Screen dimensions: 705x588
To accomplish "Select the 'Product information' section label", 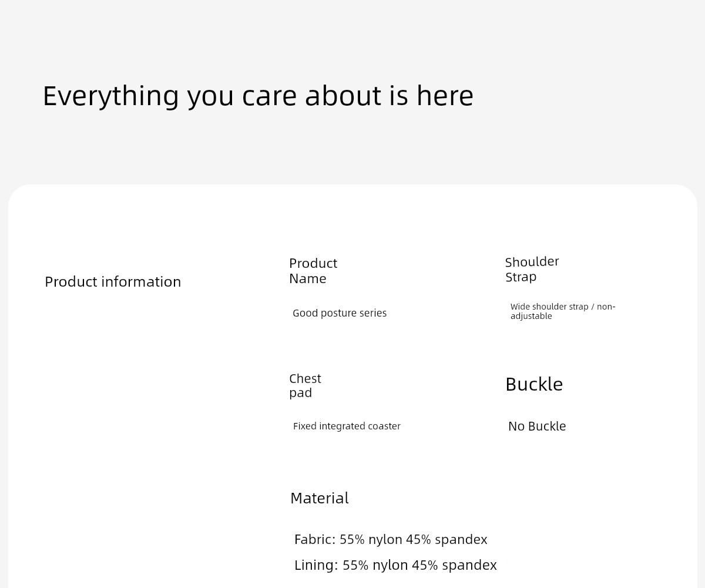I will click(x=113, y=281).
